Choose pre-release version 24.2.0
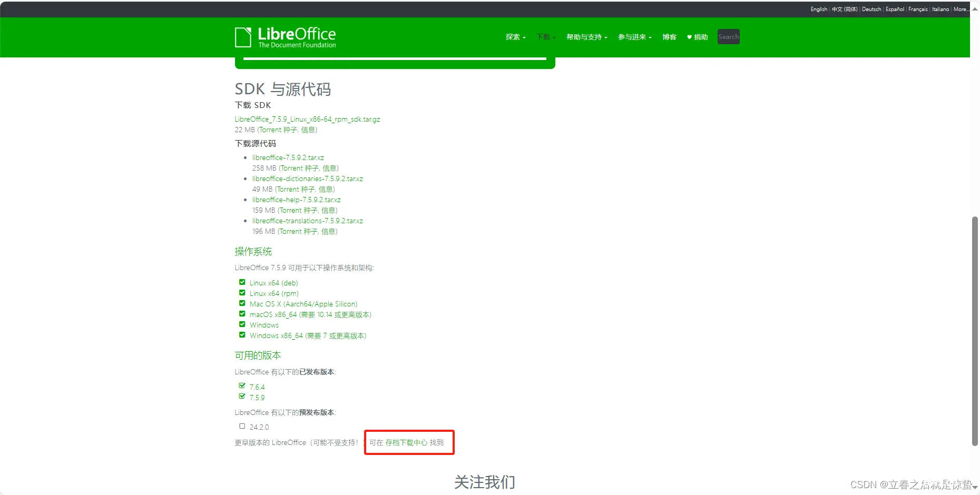 pos(259,427)
